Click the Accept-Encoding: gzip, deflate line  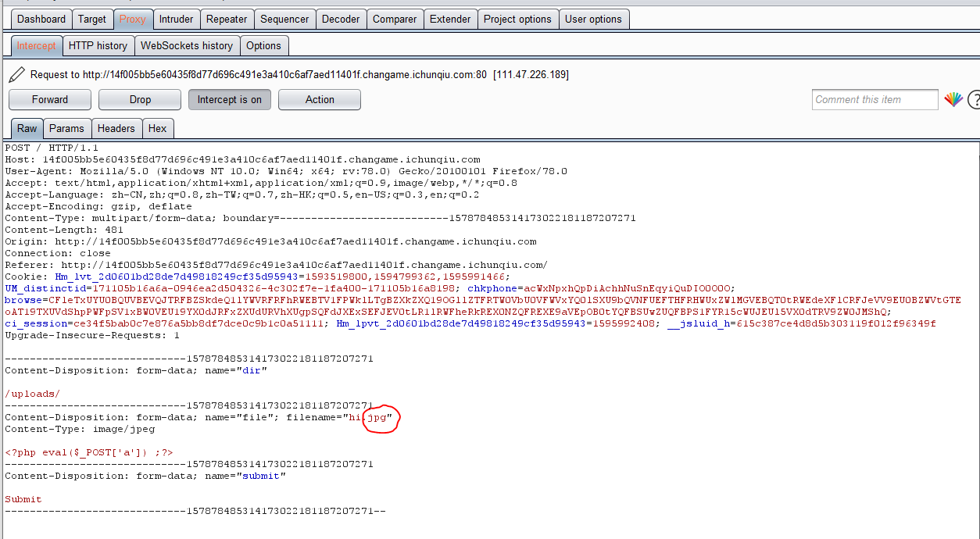[x=98, y=206]
